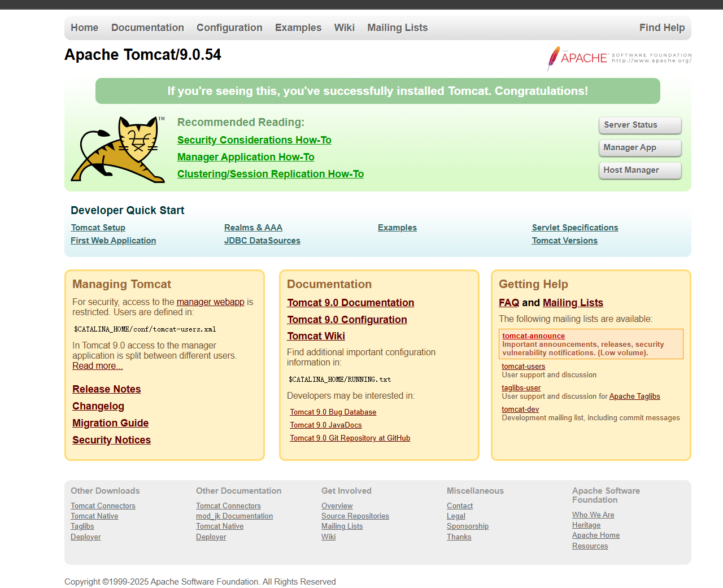Open Security Notices link
This screenshot has width=723, height=588.
[x=112, y=440]
